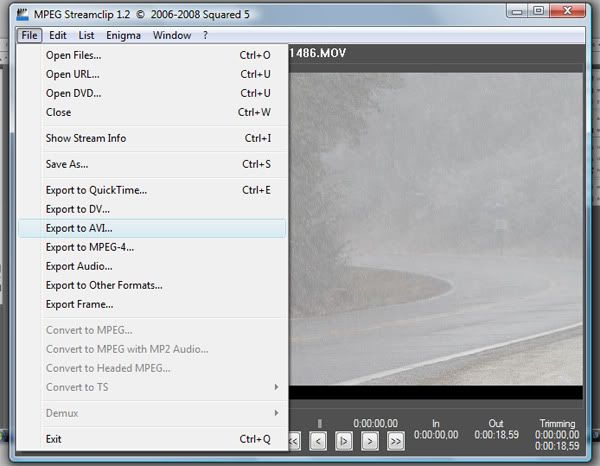Click the 1486.MOV file name header

pyautogui.click(x=318, y=53)
